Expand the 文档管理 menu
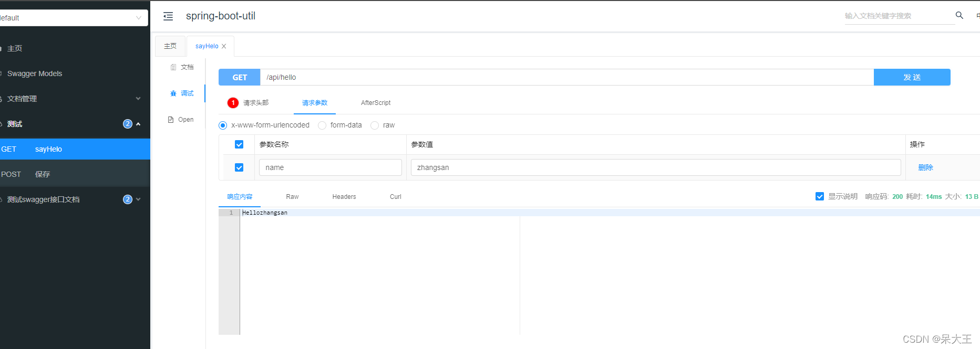 pyautogui.click(x=75, y=99)
